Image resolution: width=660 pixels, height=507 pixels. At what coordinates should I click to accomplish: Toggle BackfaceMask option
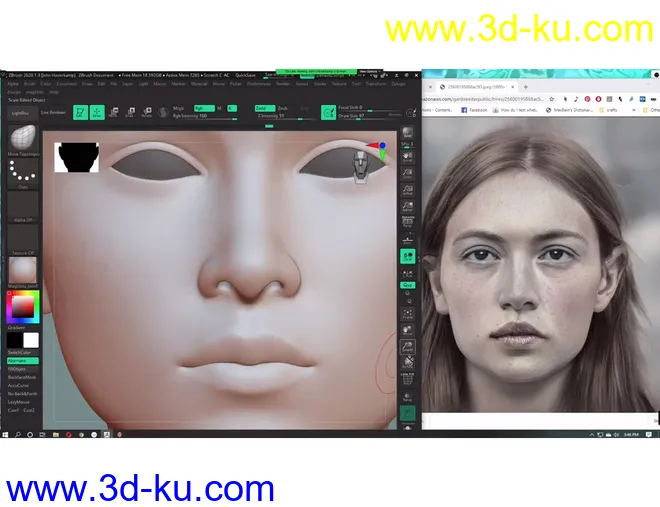click(x=22, y=377)
